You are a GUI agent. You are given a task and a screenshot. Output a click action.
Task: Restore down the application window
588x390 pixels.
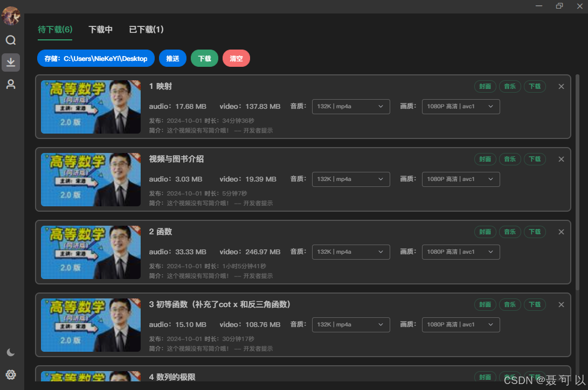(x=559, y=6)
